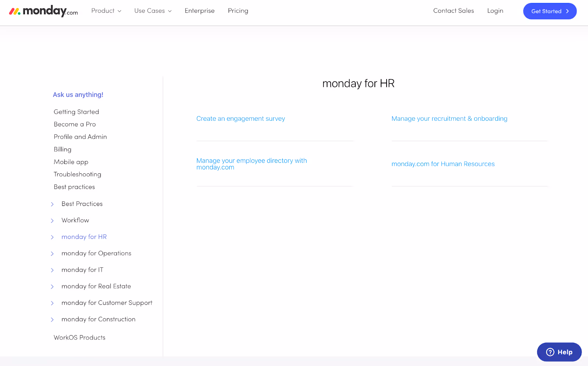Go to the Enterprise page
The width and height of the screenshot is (588, 366).
tap(200, 11)
